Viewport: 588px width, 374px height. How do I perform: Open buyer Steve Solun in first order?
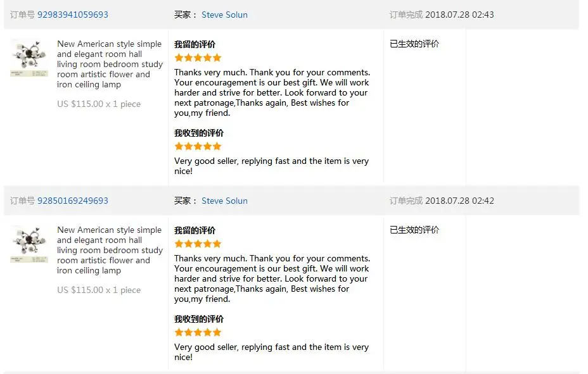click(225, 15)
